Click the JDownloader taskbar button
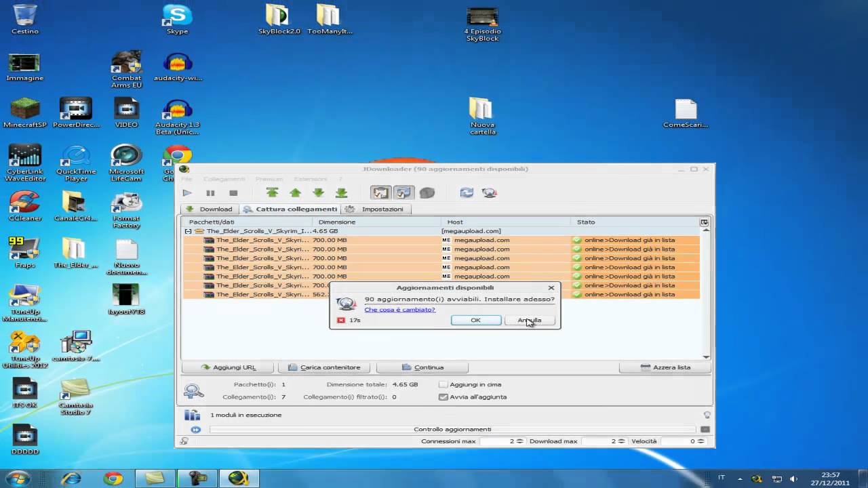This screenshot has width=868, height=488. (239, 479)
